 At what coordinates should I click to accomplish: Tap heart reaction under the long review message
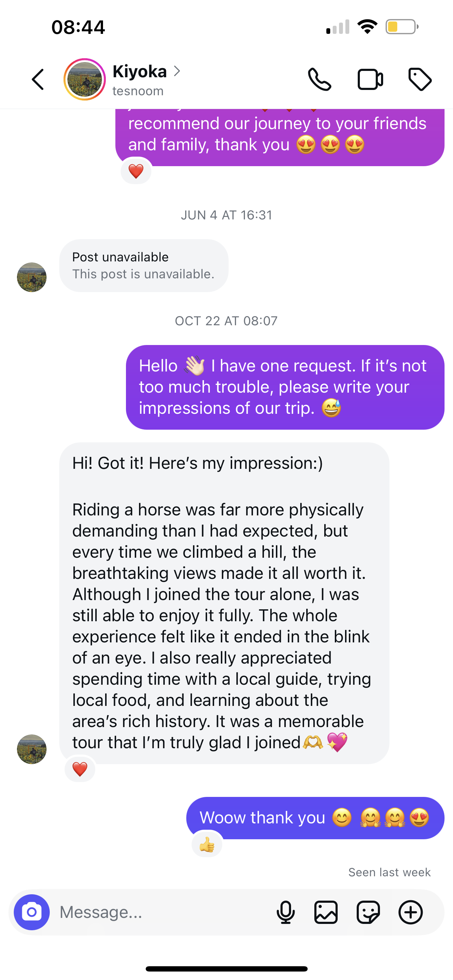pos(80,769)
